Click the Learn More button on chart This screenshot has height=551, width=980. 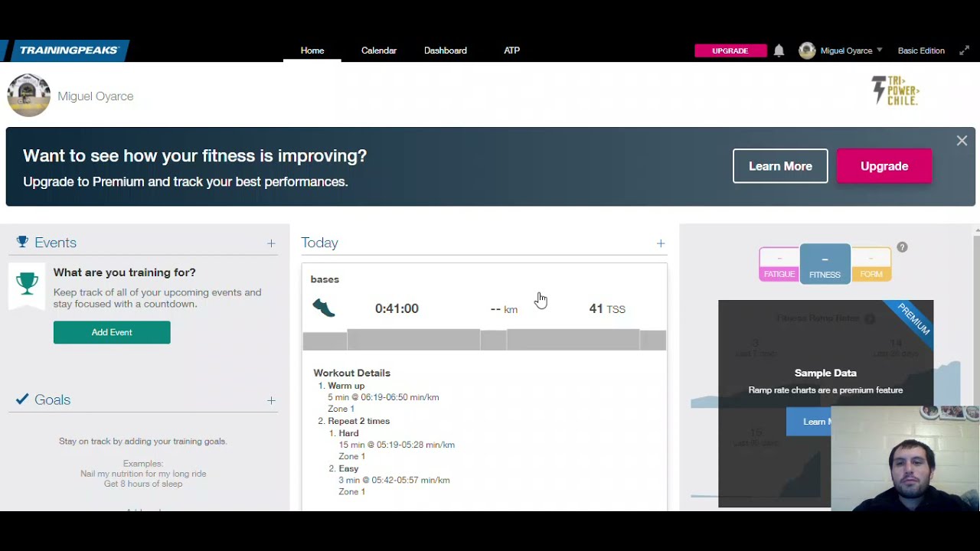[809, 422]
